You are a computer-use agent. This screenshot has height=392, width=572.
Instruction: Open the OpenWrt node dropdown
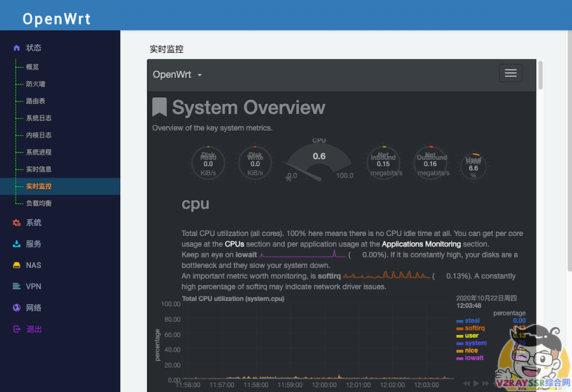[x=176, y=74]
